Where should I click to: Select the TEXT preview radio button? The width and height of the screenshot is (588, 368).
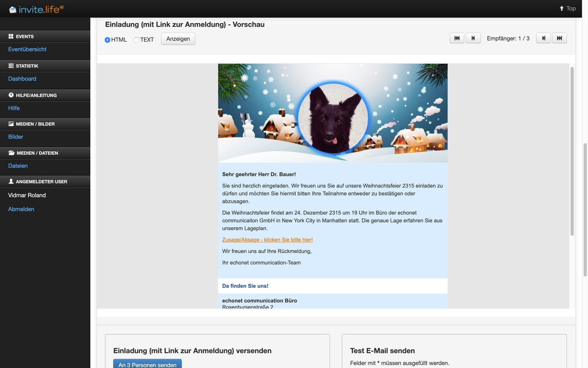click(x=136, y=40)
